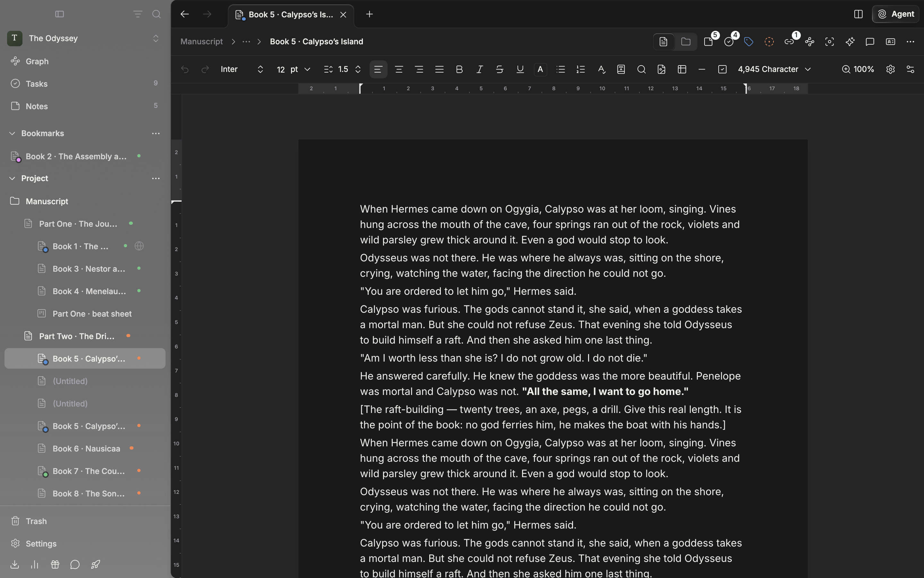Collapse the Project section
Viewport: 924px width, 578px height.
(x=12, y=179)
